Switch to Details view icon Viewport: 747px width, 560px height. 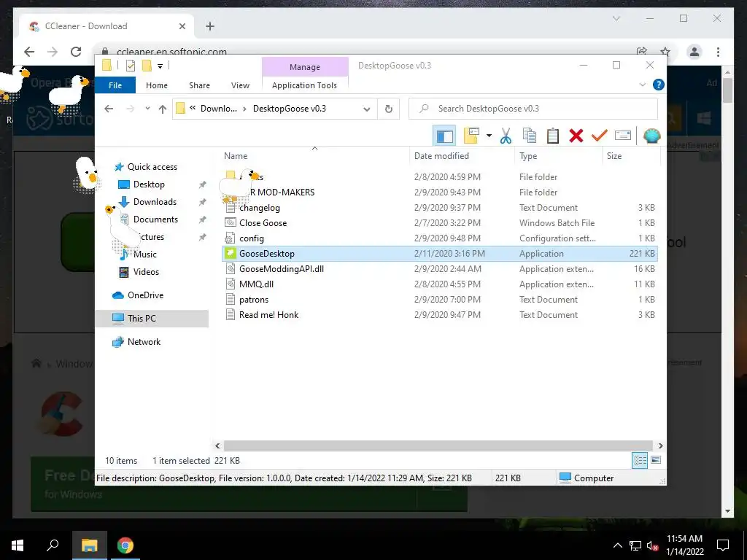point(640,460)
